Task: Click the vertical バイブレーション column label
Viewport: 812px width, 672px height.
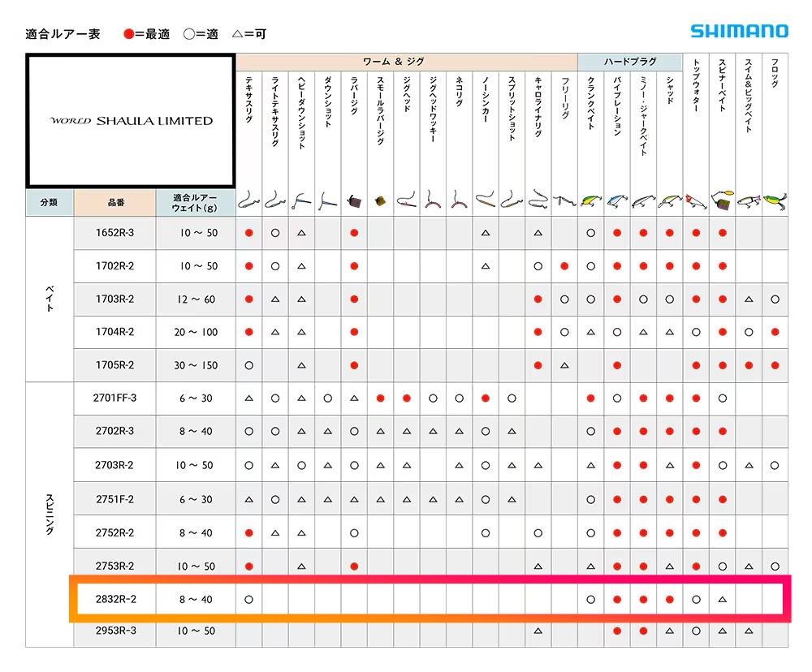Action: (x=617, y=106)
